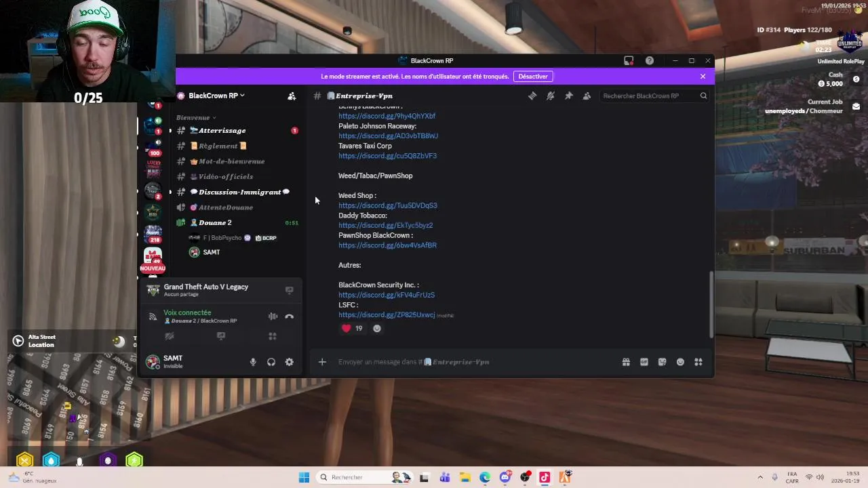868x488 pixels.
Task: Toggle channel notification mute bell icon
Action: pos(551,96)
